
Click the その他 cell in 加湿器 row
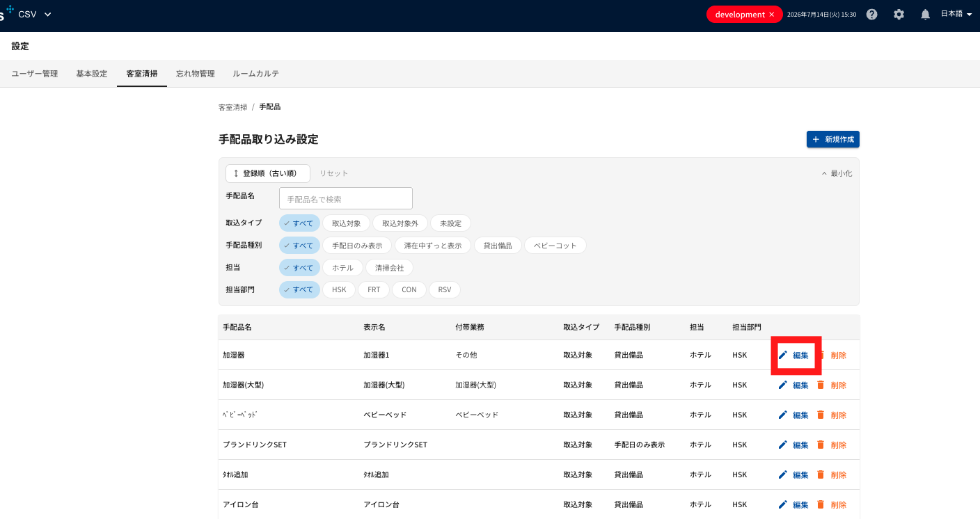coord(466,355)
